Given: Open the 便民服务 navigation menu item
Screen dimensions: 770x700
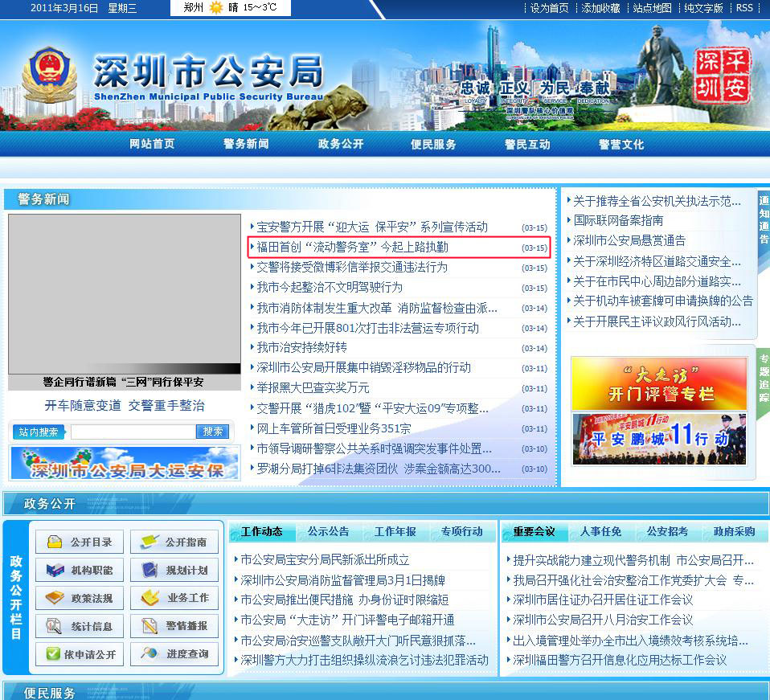Looking at the screenshot, I should (x=433, y=144).
